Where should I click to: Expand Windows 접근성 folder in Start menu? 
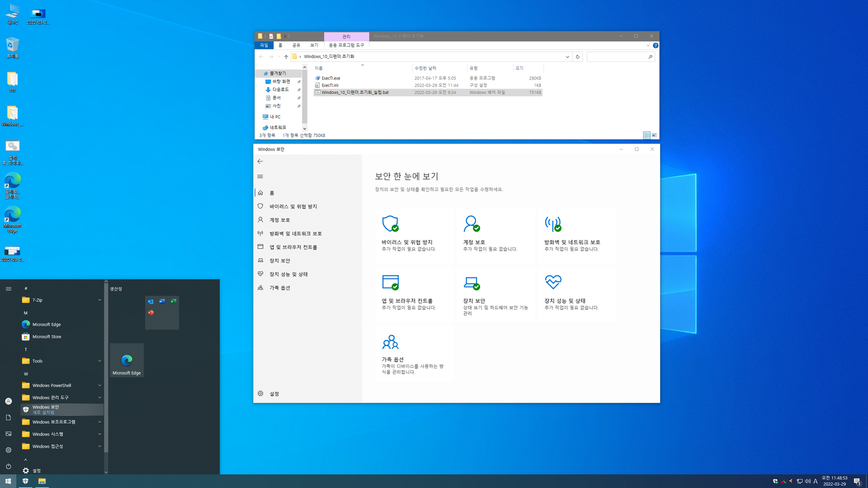click(x=62, y=446)
